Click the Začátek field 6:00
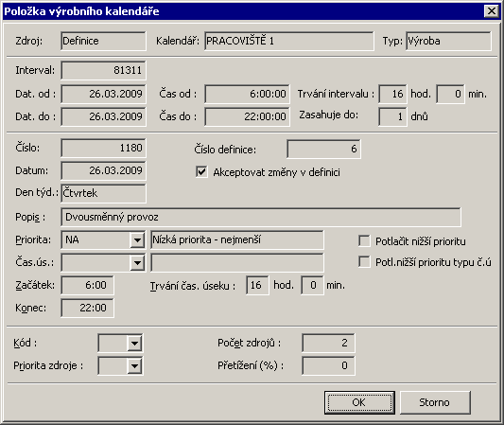The height and width of the screenshot is (425, 504). [87, 285]
